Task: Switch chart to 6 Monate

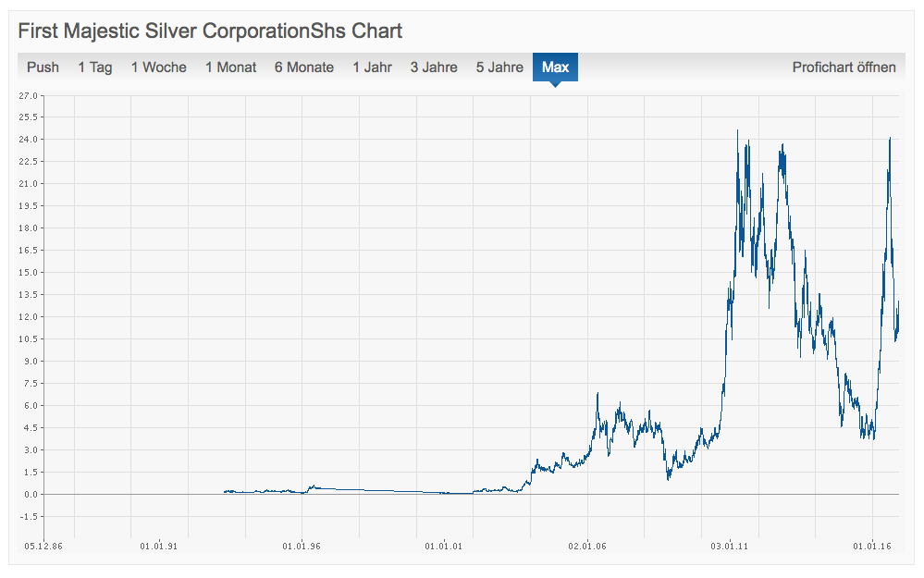Action: click(x=303, y=68)
